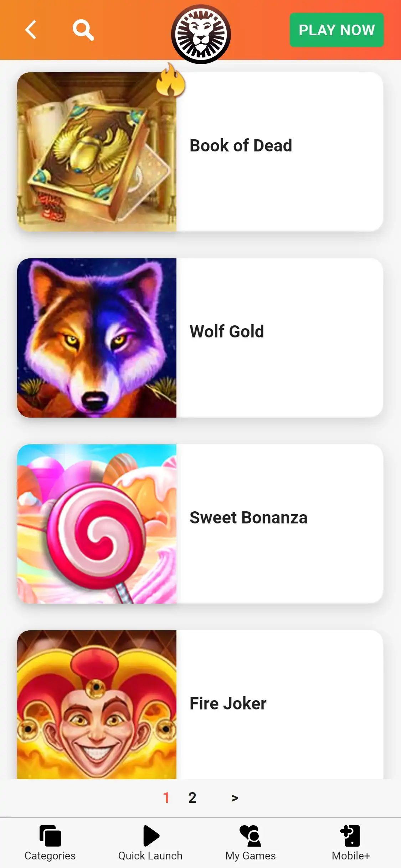Viewport: 401px width, 868px height.
Task: Go to page 2 of games
Action: point(192,798)
